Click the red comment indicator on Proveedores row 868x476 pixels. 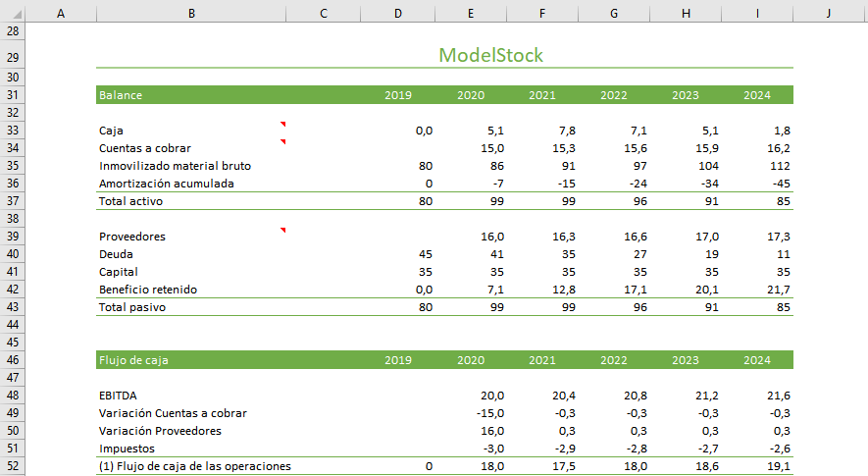282,231
